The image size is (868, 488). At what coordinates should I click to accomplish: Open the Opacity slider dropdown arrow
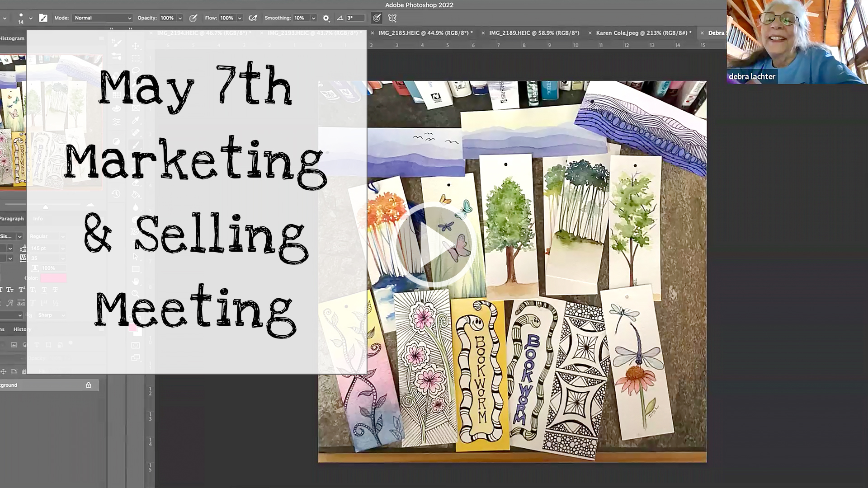(180, 18)
